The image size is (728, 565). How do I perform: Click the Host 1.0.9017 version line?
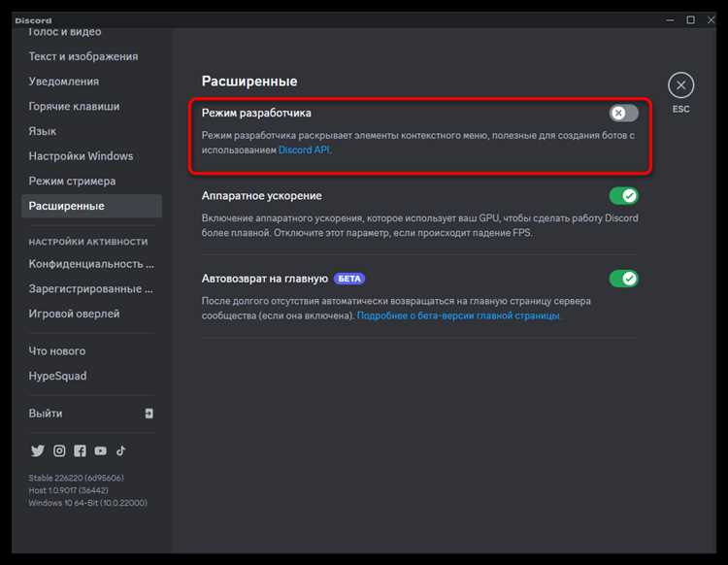tap(68, 490)
